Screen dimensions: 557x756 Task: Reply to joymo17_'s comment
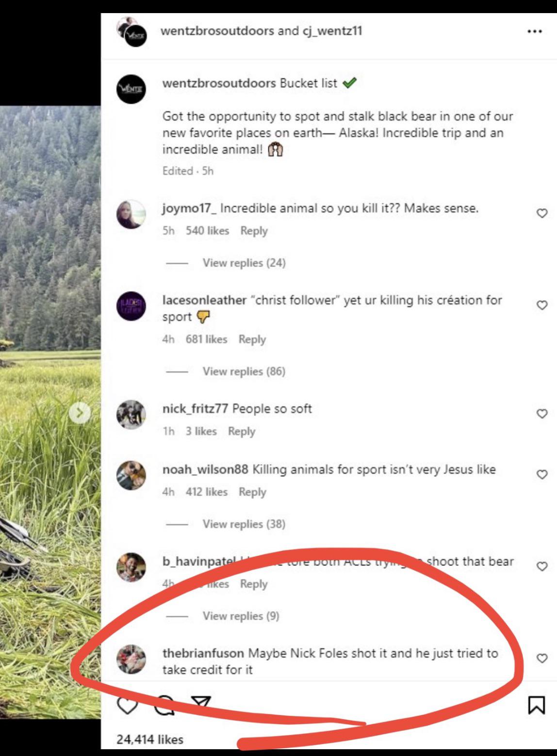point(254,231)
